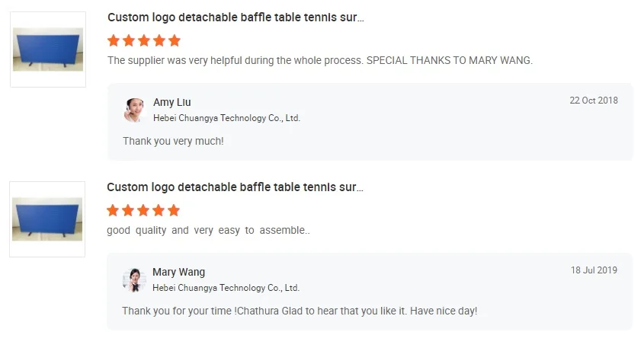The image size is (644, 348).
Task: Open the product title above Mary Wang's reply
Action: [235, 187]
